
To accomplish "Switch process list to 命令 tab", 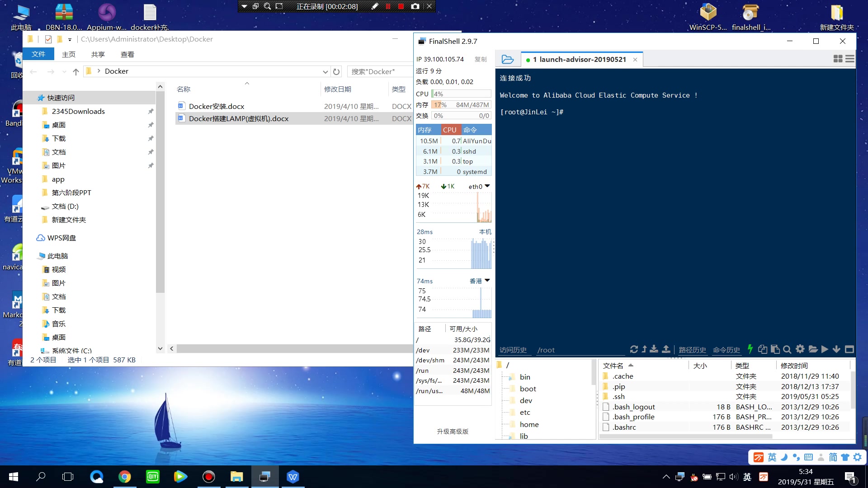I will click(x=476, y=130).
